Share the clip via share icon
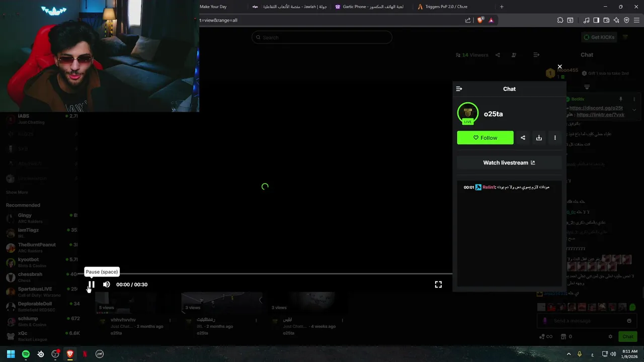The width and height of the screenshot is (644, 362). [523, 138]
